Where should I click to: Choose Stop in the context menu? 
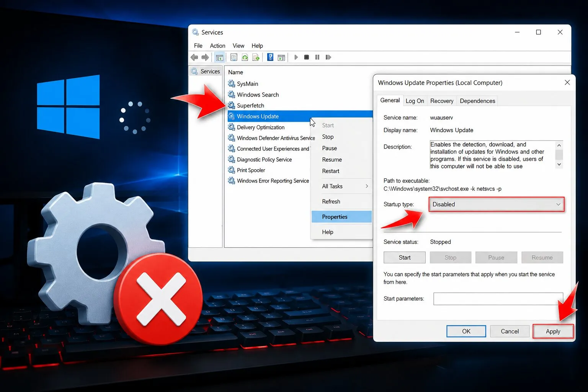click(341, 137)
